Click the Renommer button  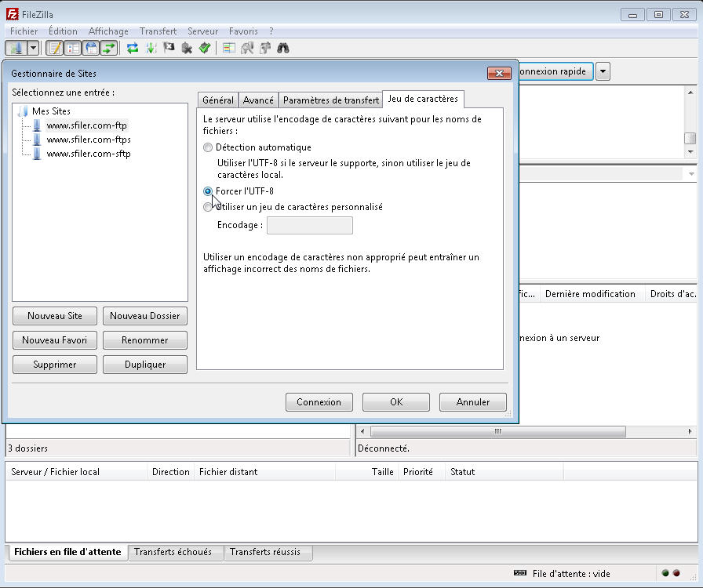tap(145, 340)
